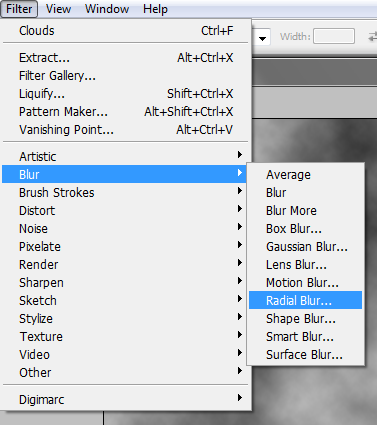Open the Filter menu in menu bar

click(x=19, y=9)
